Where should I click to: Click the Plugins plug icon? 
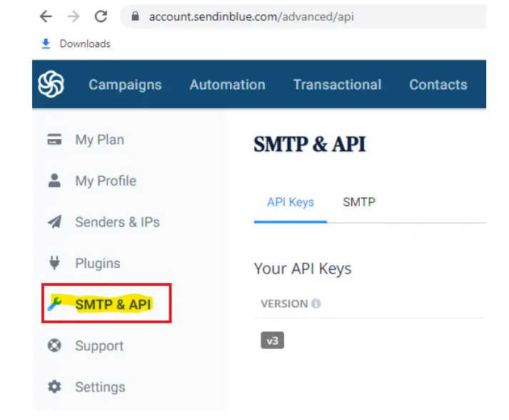[x=54, y=263]
